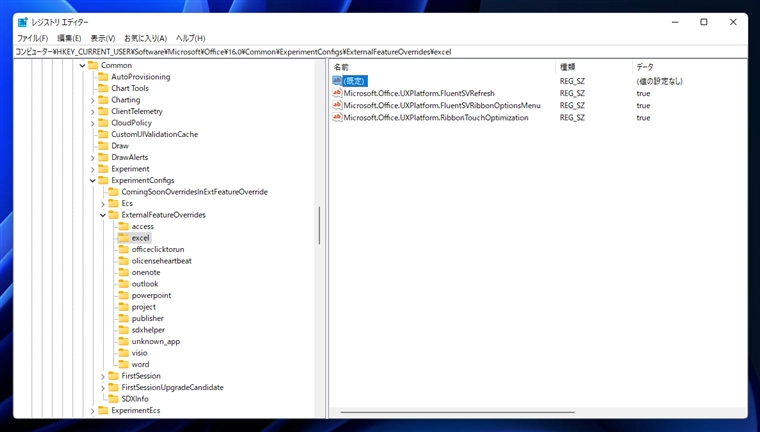Click the onenote folder icon

pos(124,272)
